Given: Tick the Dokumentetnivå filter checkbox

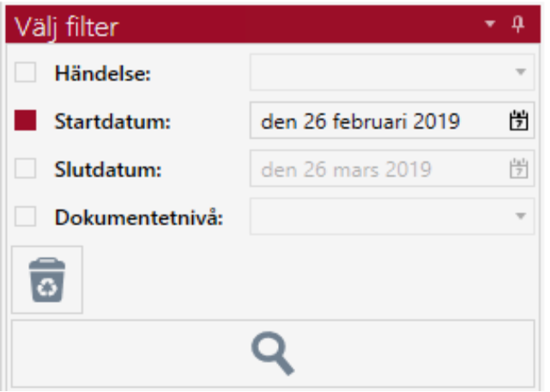Looking at the screenshot, I should click(x=26, y=217).
